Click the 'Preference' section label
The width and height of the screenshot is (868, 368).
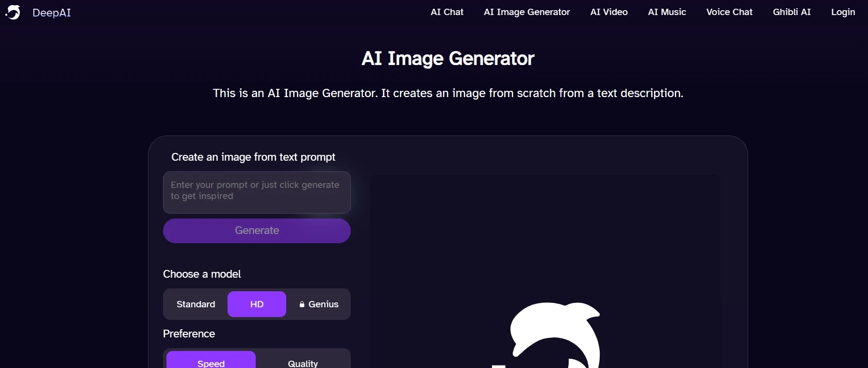pyautogui.click(x=189, y=334)
